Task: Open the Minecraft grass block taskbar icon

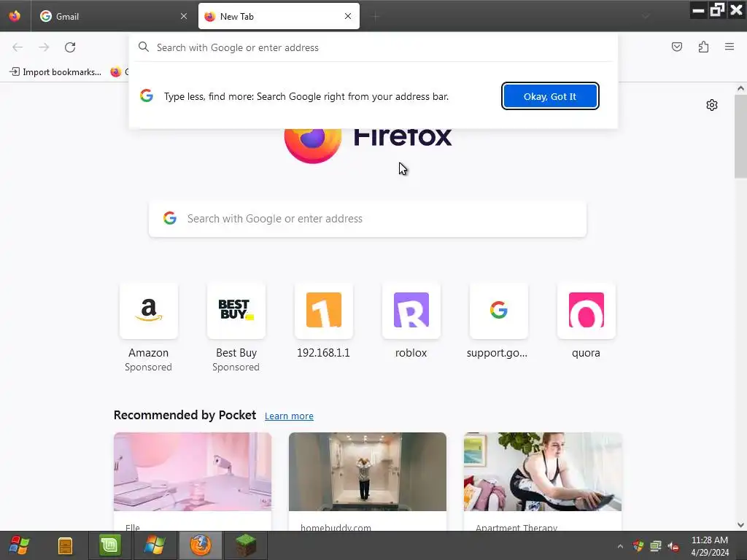Action: 245,545
